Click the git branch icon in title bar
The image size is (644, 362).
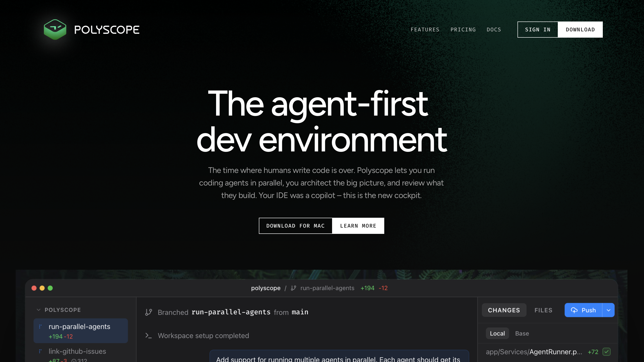tap(294, 288)
